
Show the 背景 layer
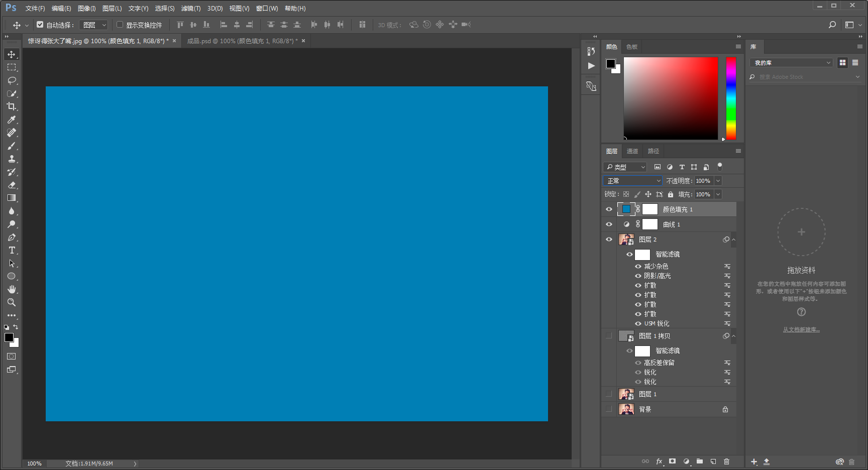click(x=609, y=409)
